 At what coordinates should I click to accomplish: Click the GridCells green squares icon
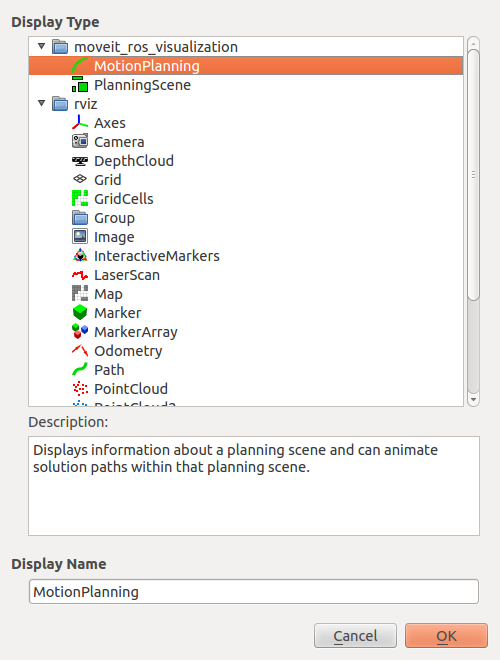(x=80, y=198)
